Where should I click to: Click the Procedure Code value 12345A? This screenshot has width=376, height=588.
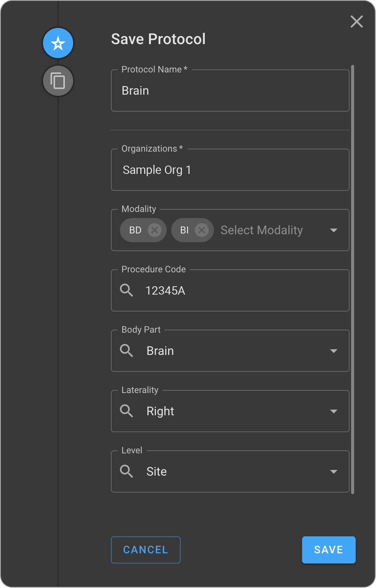(x=165, y=291)
